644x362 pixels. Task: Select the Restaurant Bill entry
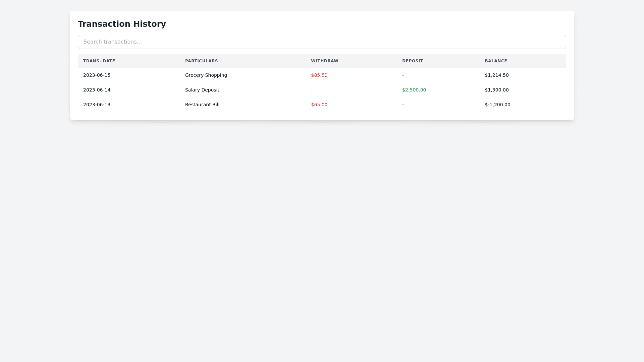pos(202,105)
